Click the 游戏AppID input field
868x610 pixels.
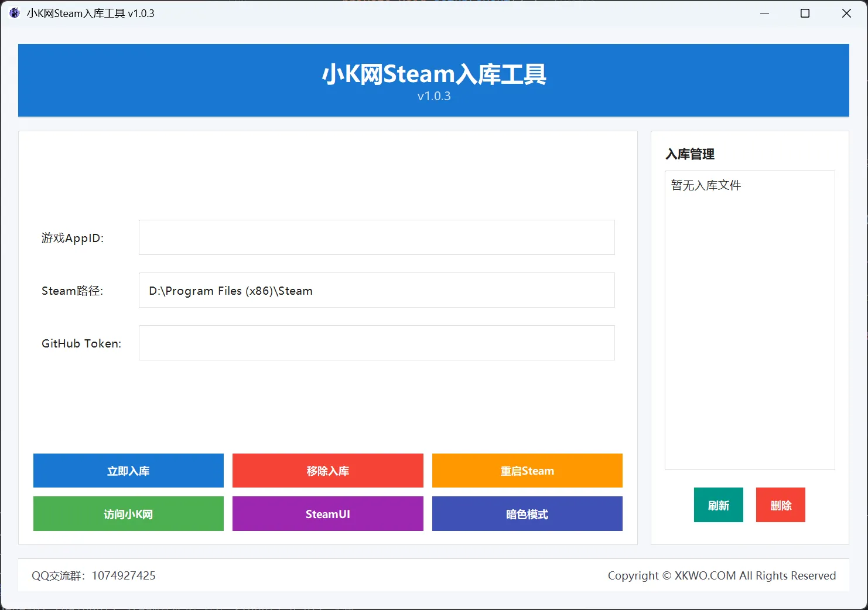click(x=377, y=237)
